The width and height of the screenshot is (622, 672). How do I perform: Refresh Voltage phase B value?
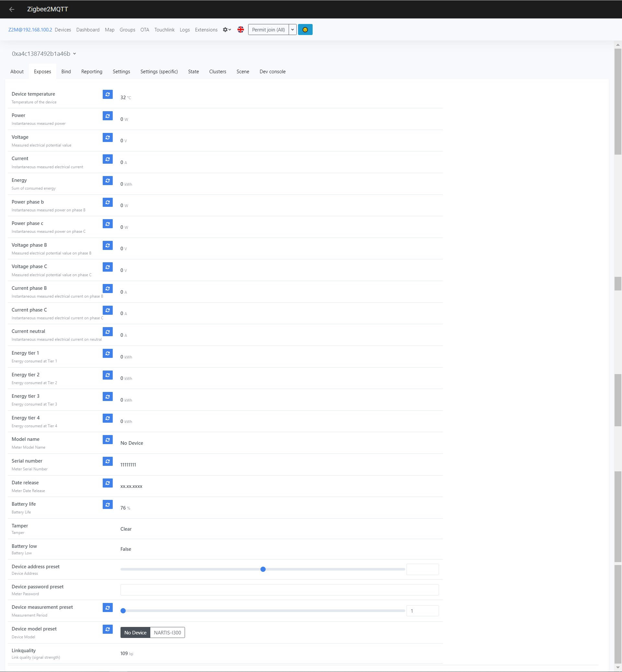pos(108,246)
